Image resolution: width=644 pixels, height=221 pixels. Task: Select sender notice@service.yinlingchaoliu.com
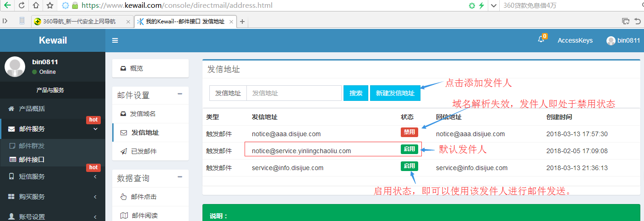tap(301, 151)
